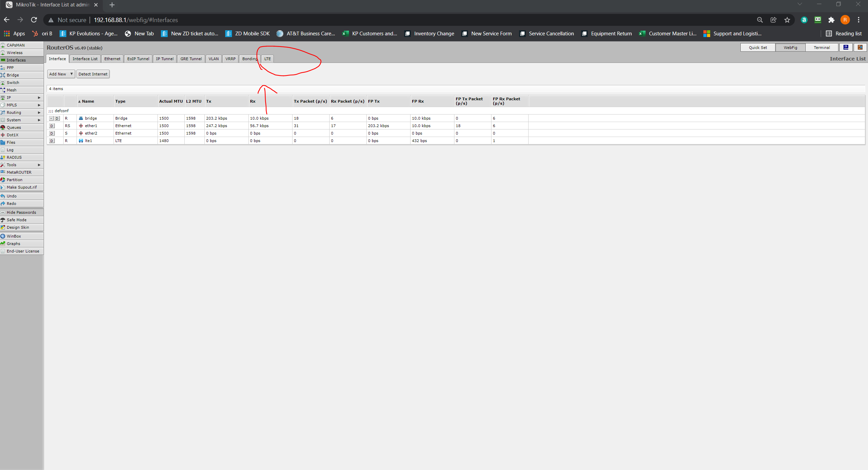Expand the IP submenu arrow
This screenshot has height=470, width=868.
tap(39, 98)
